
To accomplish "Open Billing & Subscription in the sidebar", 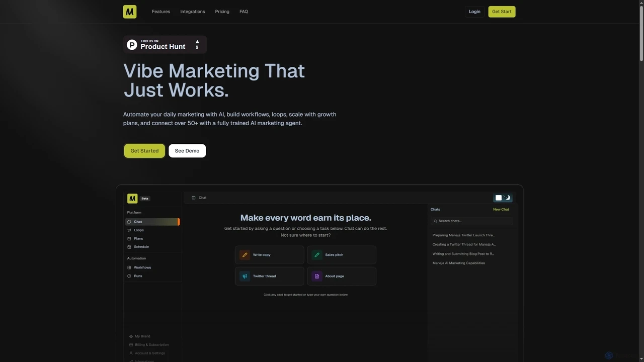I will [x=149, y=345].
